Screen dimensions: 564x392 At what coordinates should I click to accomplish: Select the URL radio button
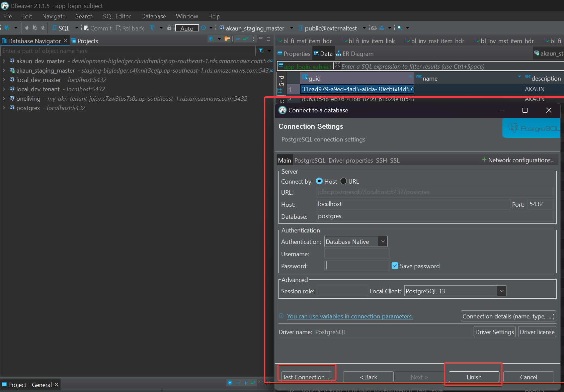[x=343, y=181]
